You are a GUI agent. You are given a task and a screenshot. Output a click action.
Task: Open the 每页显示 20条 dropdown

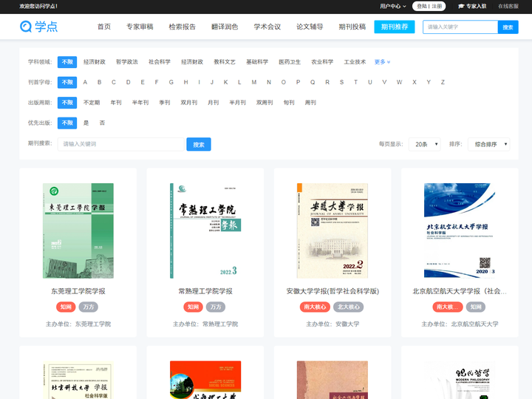coord(424,144)
